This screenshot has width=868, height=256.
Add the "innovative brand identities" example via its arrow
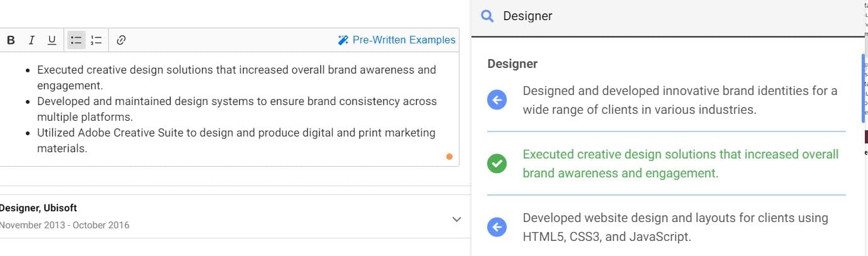coord(497,100)
